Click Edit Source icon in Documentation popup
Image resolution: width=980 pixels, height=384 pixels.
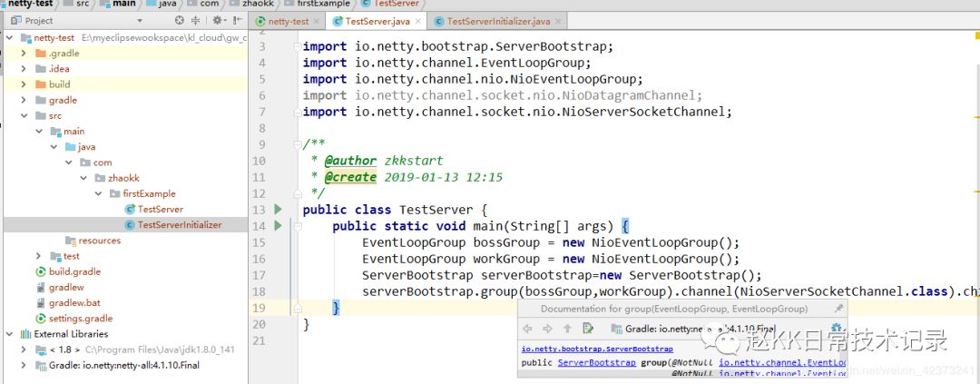click(x=587, y=329)
